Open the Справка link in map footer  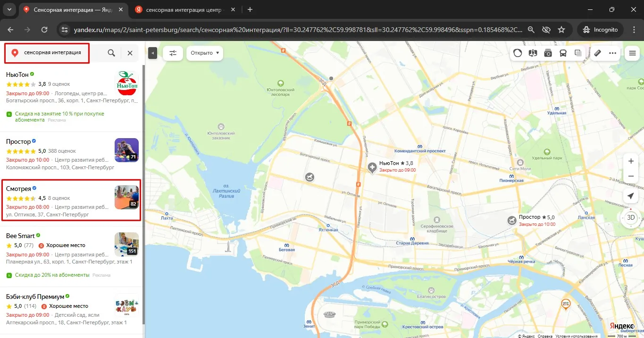click(545, 336)
